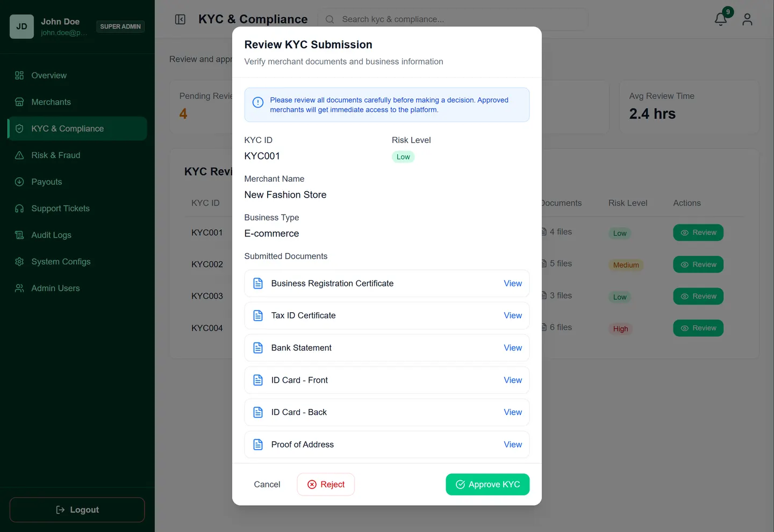
Task: Collapse the sidebar panel icon
Action: 180,19
